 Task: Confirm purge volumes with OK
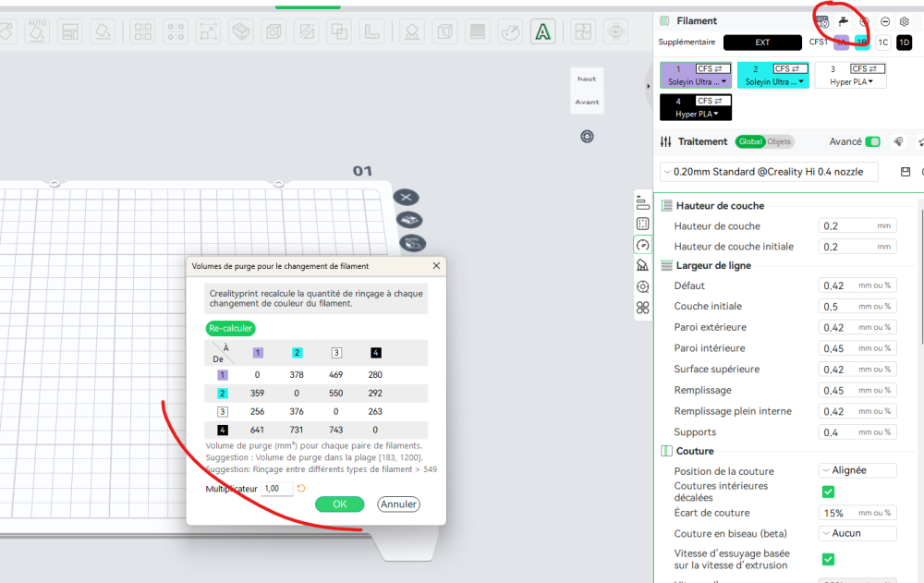tap(339, 504)
